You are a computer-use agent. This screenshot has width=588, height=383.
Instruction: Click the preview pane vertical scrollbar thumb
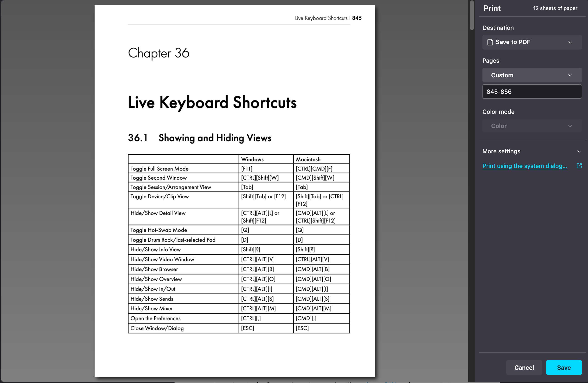pos(472,15)
